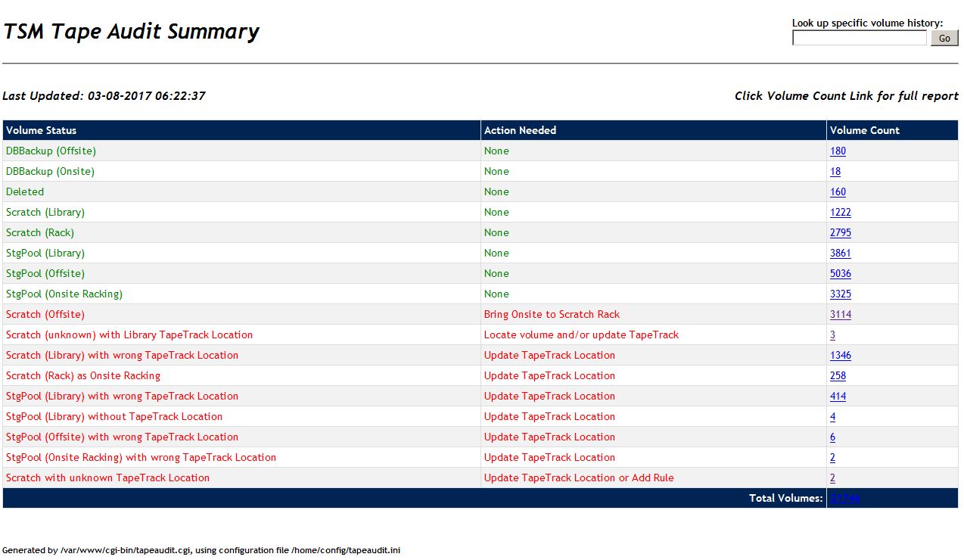Select the Scratch (Offsite) status text
This screenshot has height=560, width=964.
45,315
